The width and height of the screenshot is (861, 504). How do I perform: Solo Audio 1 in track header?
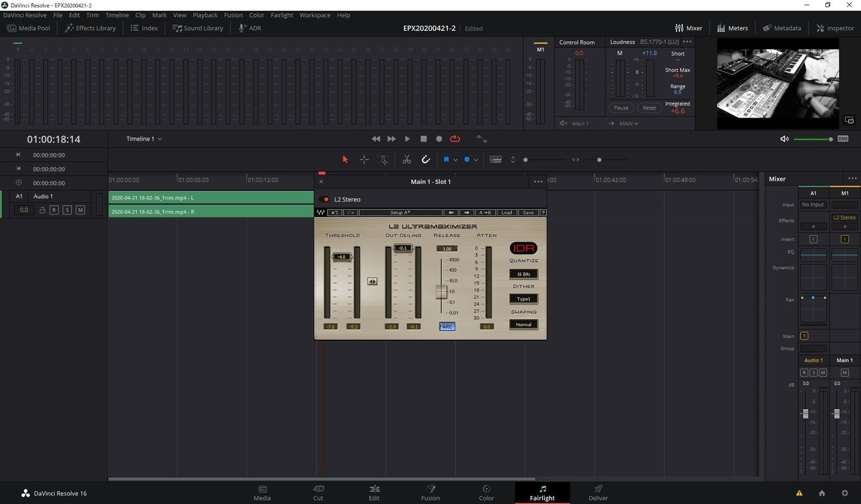tap(67, 210)
